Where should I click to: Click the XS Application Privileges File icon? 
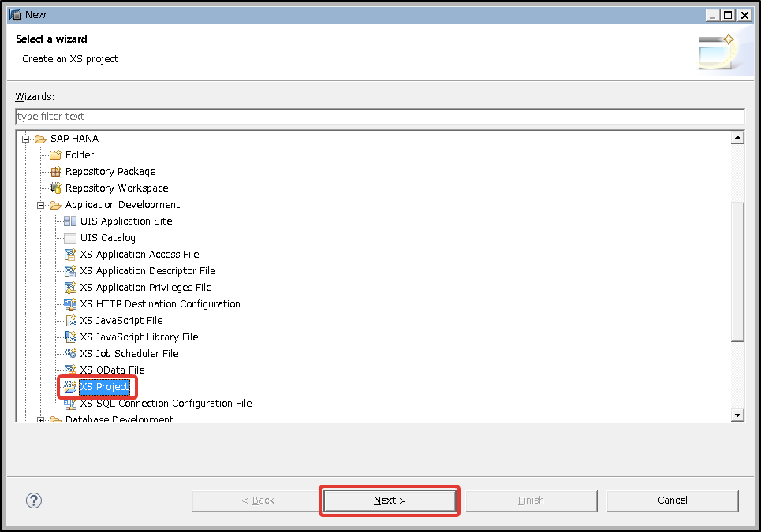[70, 288]
